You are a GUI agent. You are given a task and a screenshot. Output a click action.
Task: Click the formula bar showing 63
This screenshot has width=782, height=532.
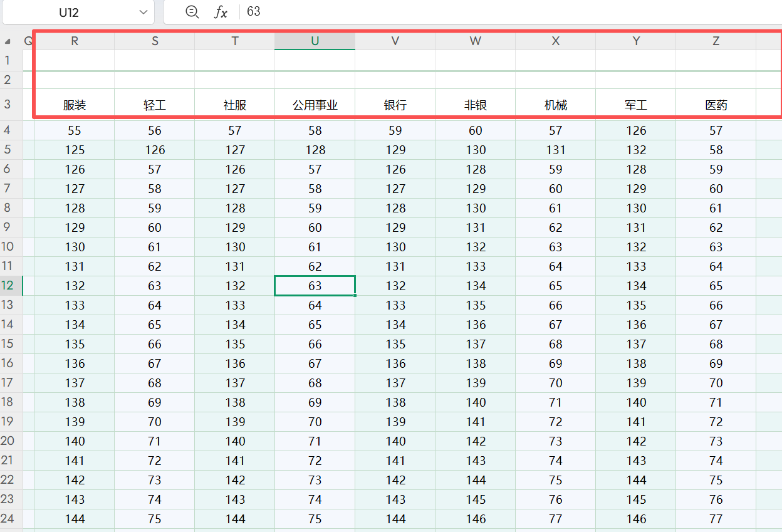[501, 13]
